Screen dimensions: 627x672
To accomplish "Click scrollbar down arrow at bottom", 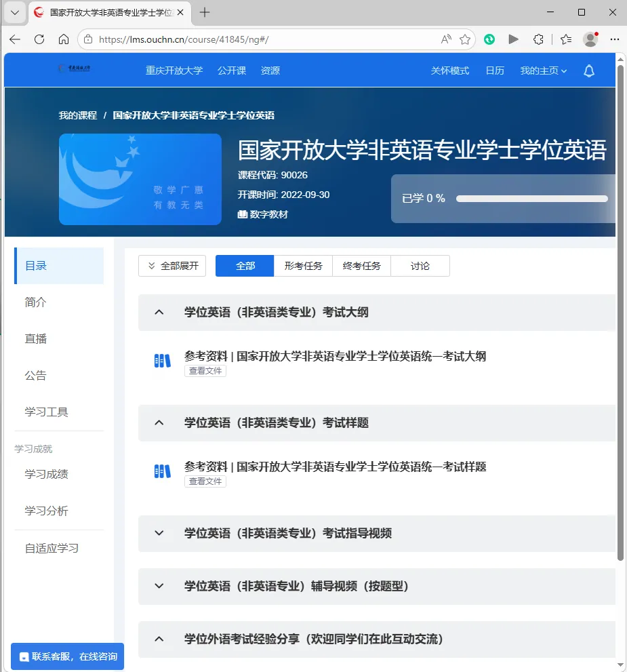I will click(620, 665).
